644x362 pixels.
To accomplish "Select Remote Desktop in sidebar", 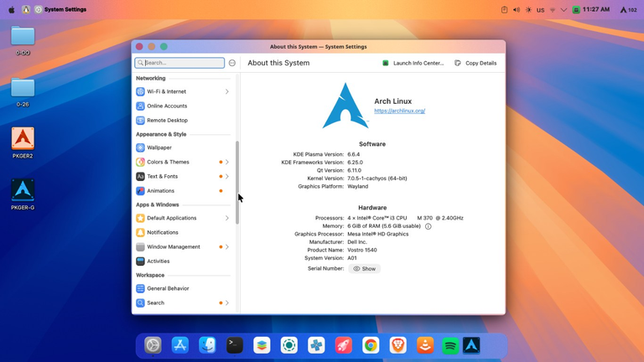I will [183, 121].
